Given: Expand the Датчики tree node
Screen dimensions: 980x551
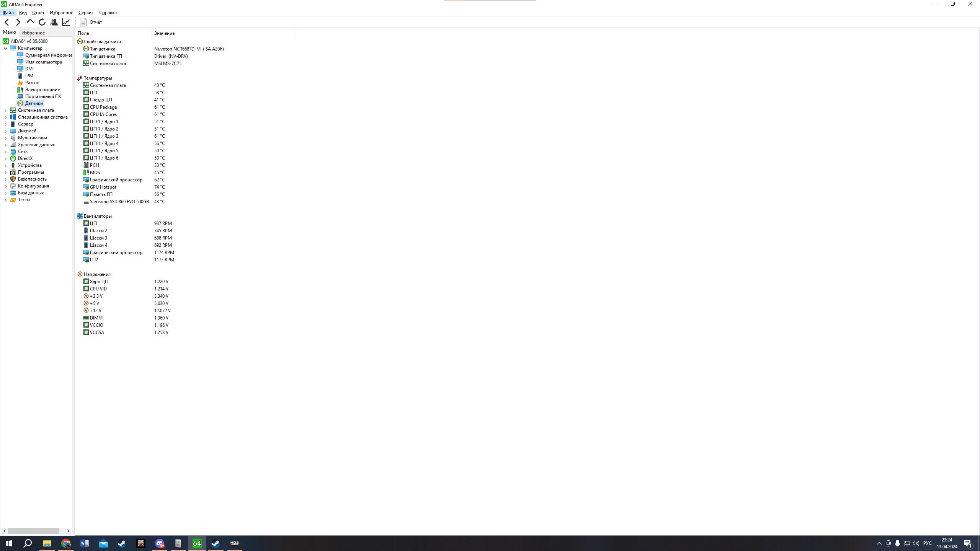Looking at the screenshot, I should (x=34, y=103).
